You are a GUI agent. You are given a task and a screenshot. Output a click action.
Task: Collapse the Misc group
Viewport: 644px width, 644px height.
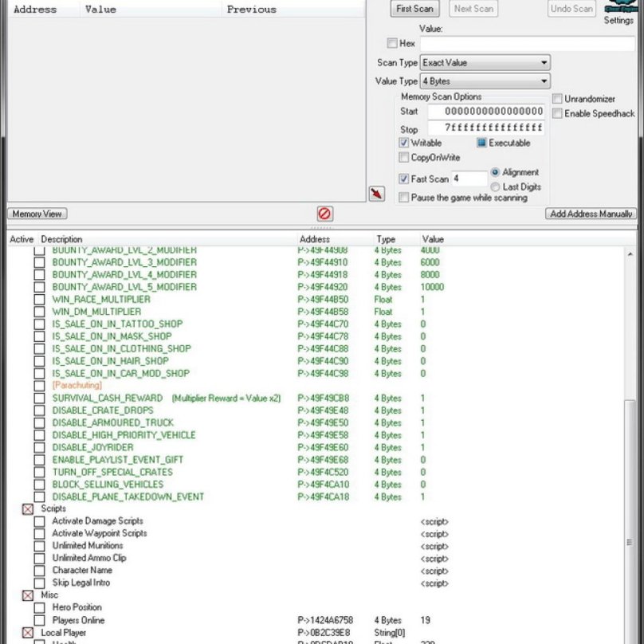[28, 595]
